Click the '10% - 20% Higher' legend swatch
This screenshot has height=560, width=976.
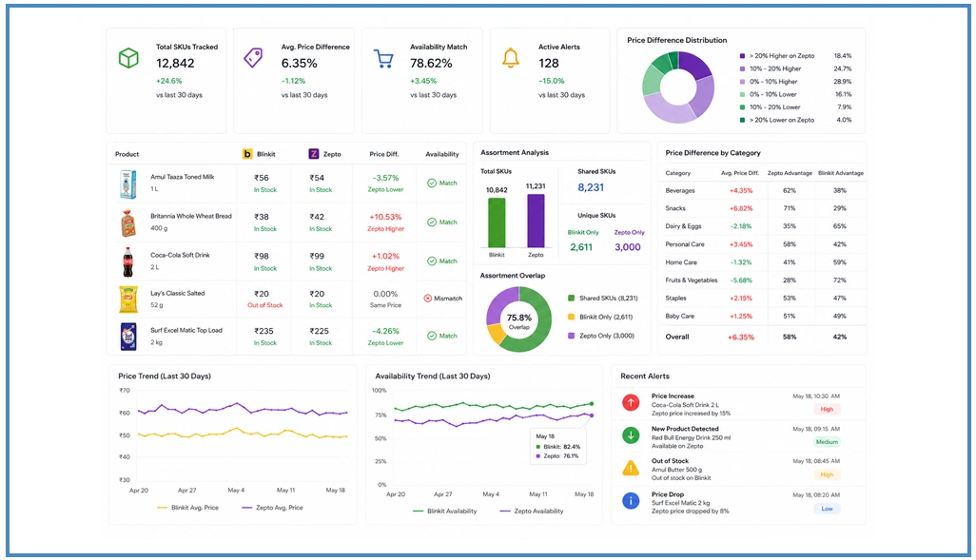pyautogui.click(x=742, y=69)
